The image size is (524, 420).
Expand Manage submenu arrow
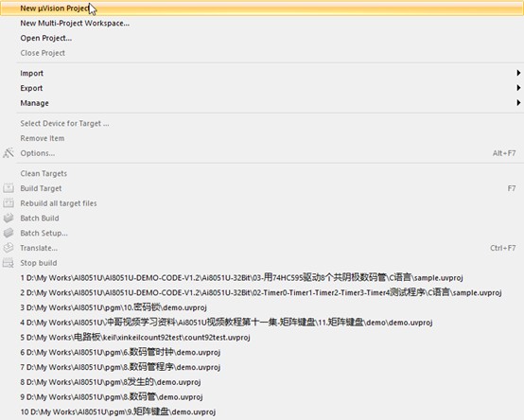pos(518,102)
